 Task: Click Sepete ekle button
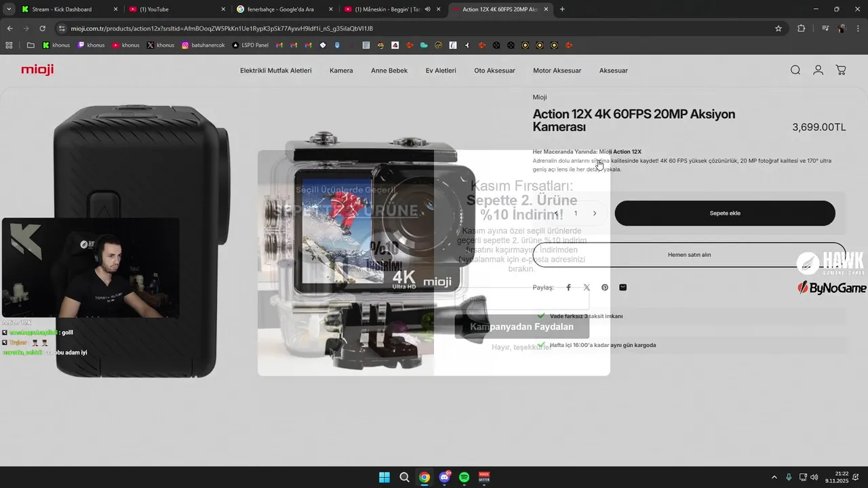click(725, 213)
